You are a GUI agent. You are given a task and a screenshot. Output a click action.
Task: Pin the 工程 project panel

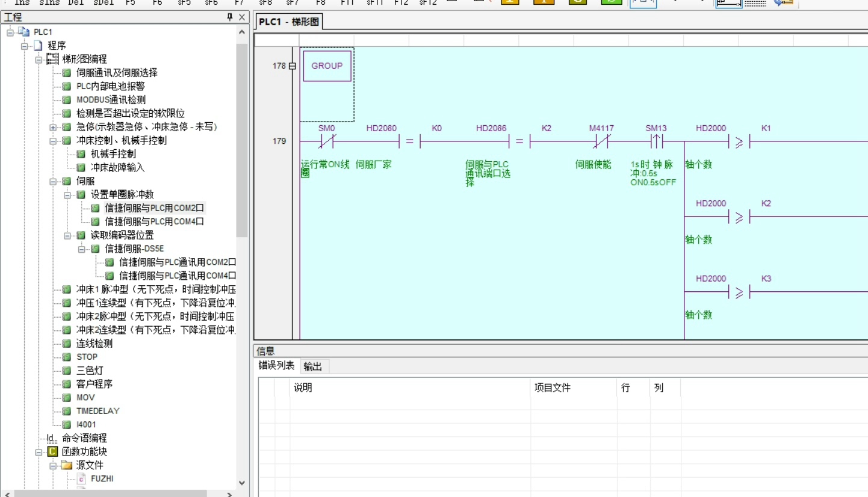click(230, 17)
